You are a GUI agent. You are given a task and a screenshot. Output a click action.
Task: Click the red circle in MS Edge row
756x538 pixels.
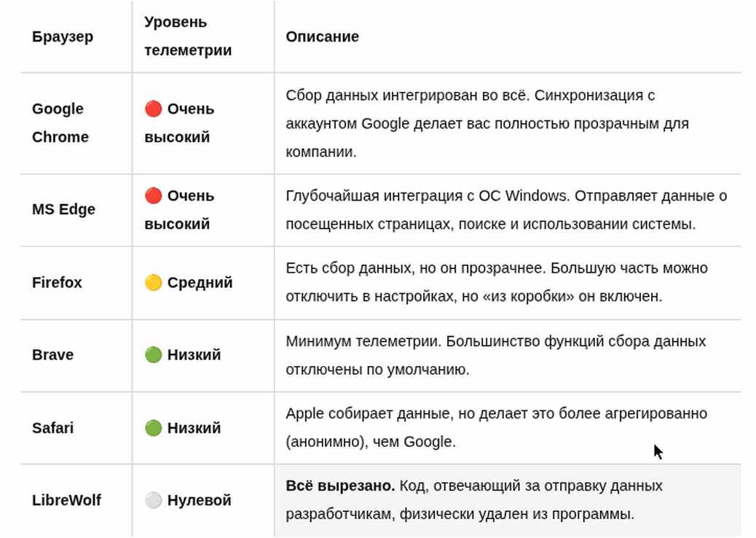(x=154, y=196)
